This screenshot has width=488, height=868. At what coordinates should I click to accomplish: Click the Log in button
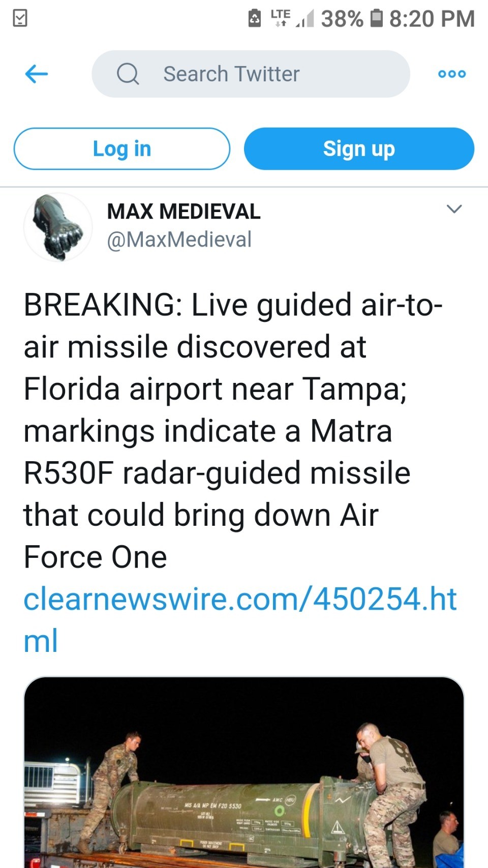point(121,149)
